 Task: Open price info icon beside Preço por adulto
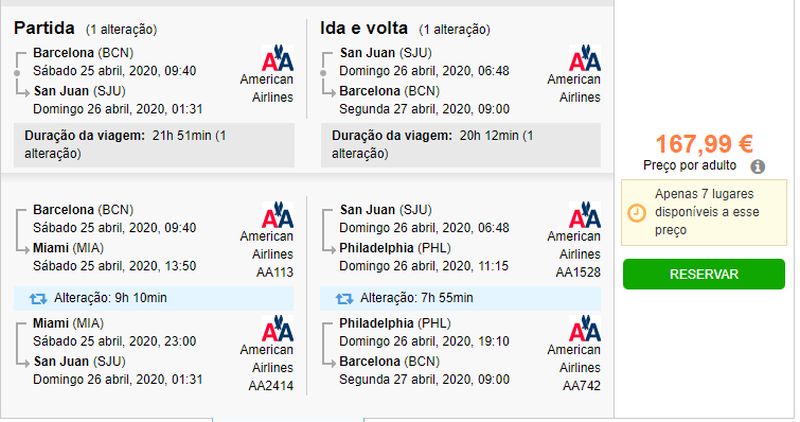click(758, 166)
